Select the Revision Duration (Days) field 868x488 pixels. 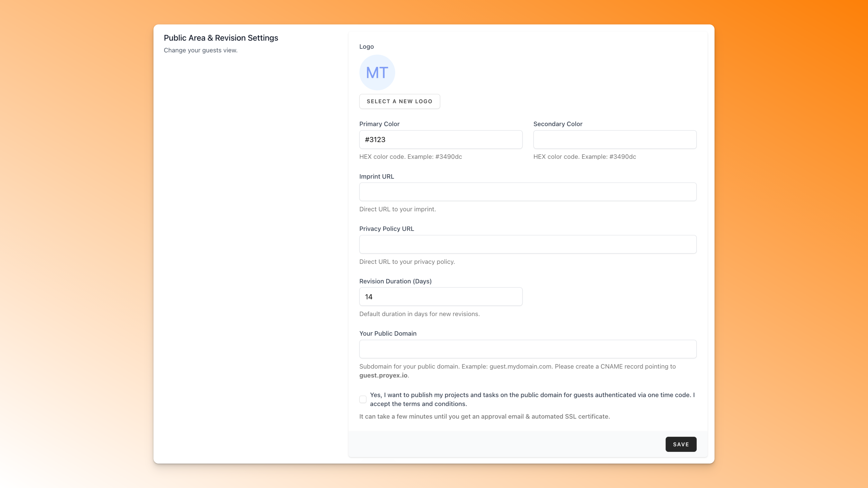point(441,297)
